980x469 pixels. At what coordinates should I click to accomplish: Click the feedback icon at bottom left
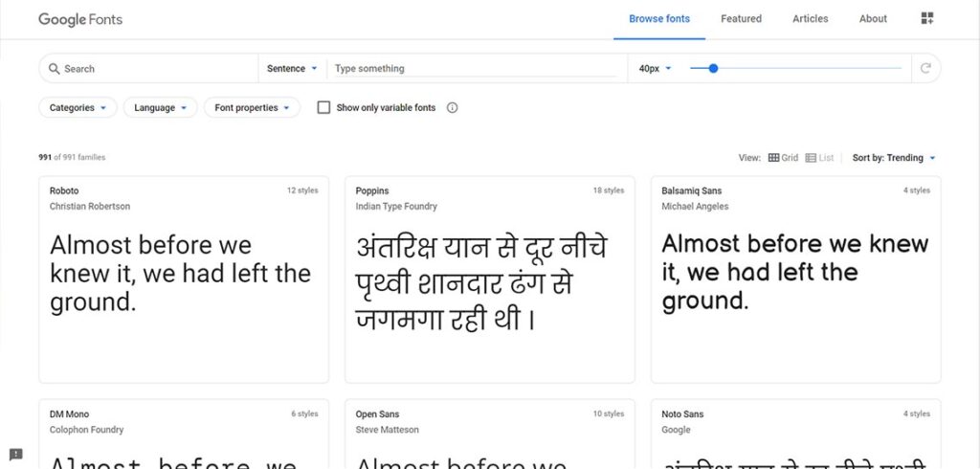tap(15, 454)
